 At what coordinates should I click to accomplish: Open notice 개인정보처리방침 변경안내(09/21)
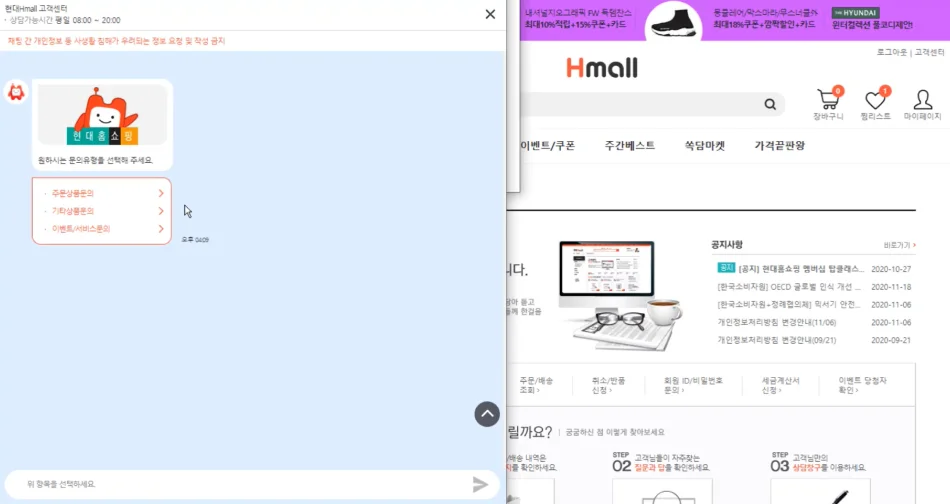pyautogui.click(x=777, y=340)
